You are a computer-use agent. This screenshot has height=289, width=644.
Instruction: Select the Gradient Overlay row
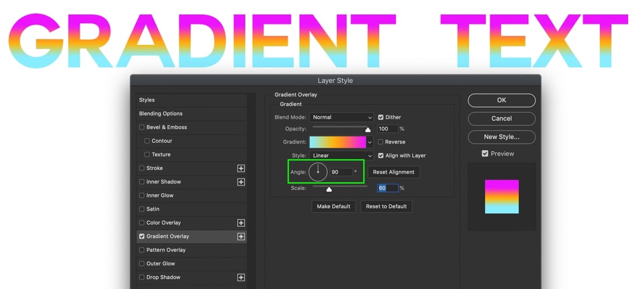[x=192, y=236]
